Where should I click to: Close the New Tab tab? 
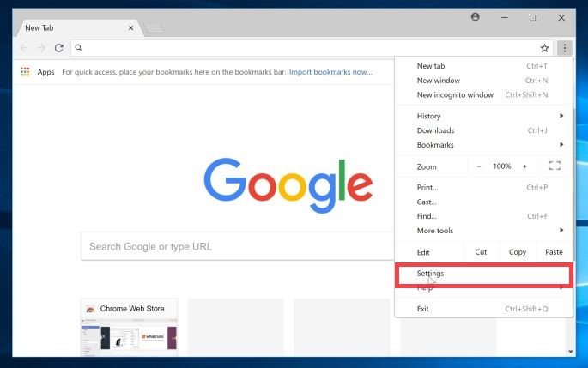(x=130, y=28)
